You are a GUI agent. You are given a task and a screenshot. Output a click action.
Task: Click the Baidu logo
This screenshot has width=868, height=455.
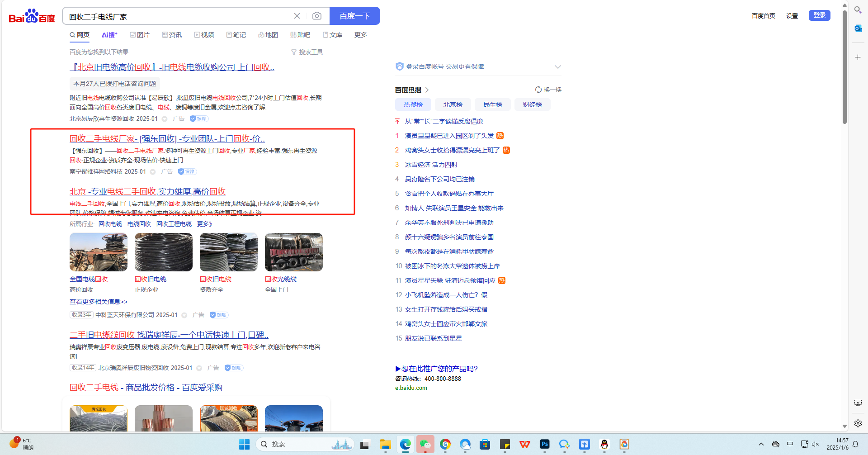pyautogui.click(x=32, y=16)
